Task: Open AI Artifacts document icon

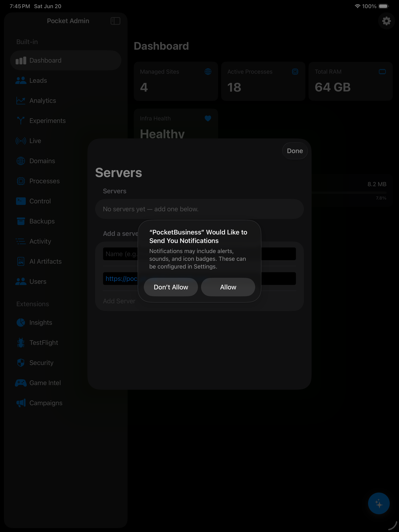Action: (x=21, y=261)
